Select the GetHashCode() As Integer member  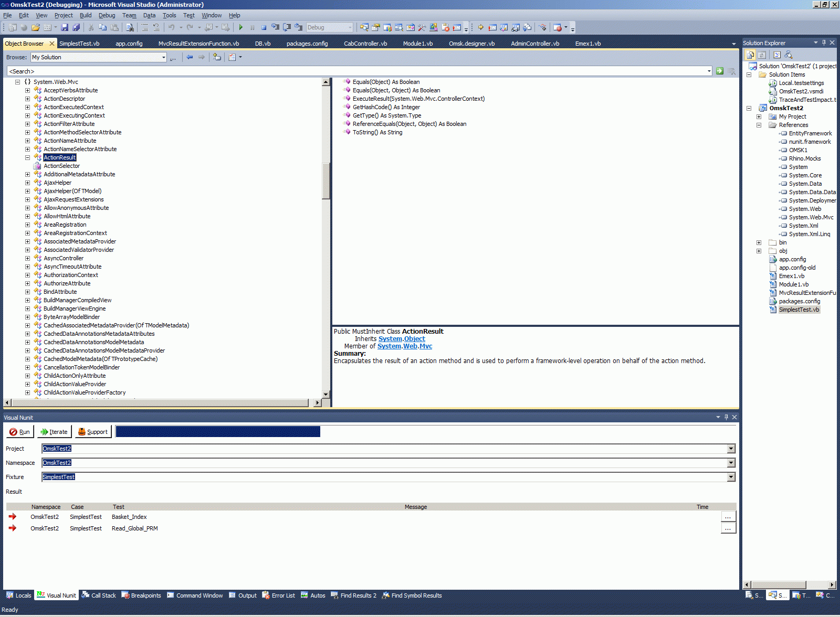386,107
